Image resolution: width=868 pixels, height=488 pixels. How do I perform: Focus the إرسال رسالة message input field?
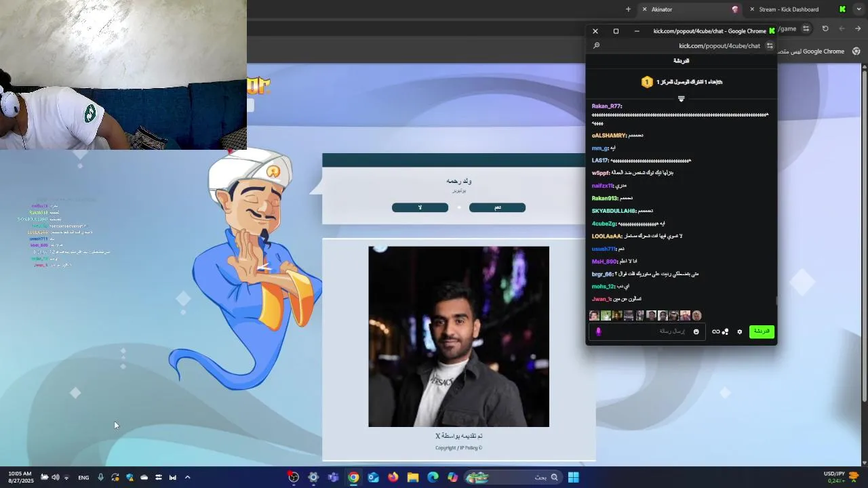click(x=646, y=332)
